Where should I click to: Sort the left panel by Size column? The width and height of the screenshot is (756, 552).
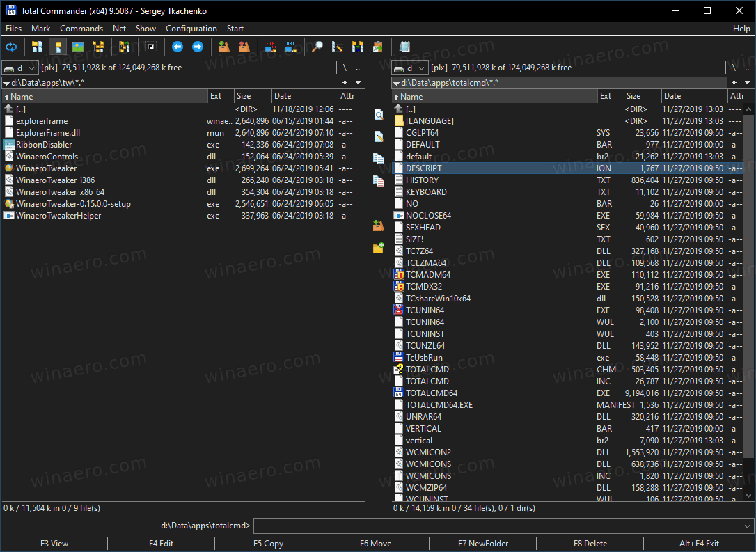point(253,96)
